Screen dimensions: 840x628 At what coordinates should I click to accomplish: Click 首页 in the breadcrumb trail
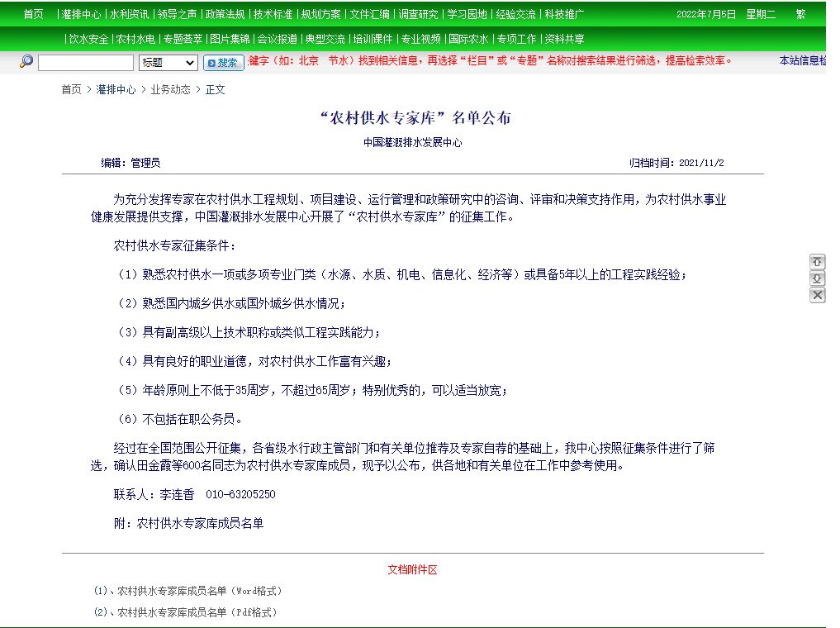[71, 89]
